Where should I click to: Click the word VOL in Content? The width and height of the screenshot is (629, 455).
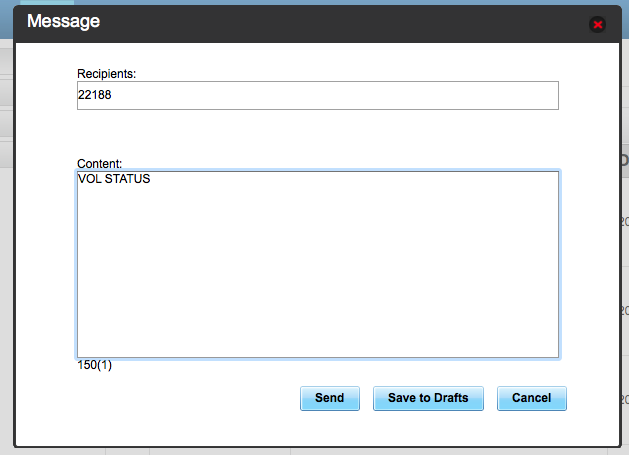tap(90, 179)
